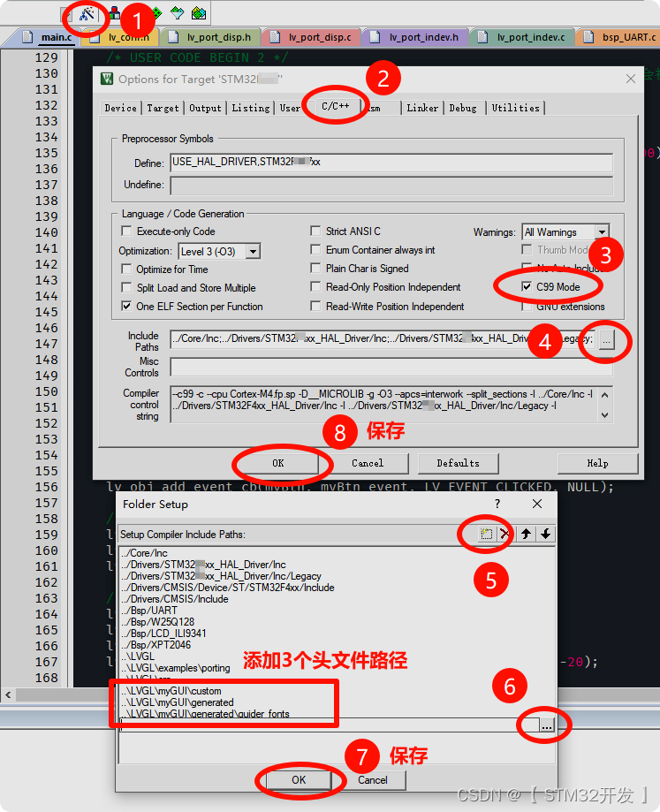This screenshot has height=812, width=660.
Task: Open Options for Target magic wand icon
Action: [x=87, y=13]
